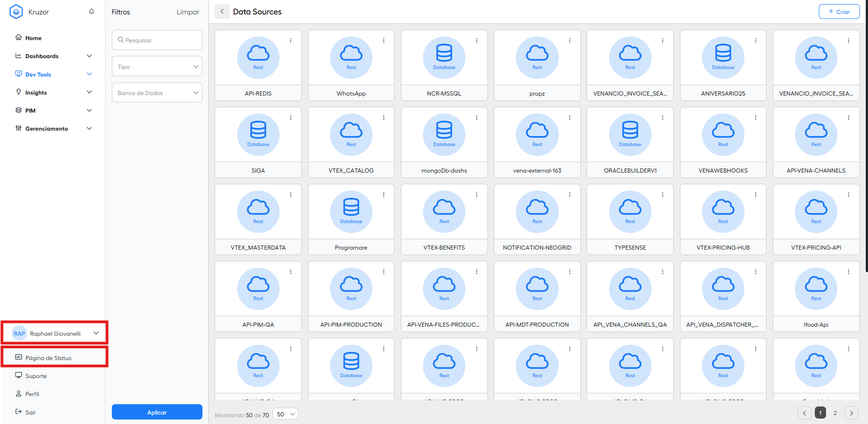
Task: Select the SIGA database icon
Action: click(x=258, y=134)
